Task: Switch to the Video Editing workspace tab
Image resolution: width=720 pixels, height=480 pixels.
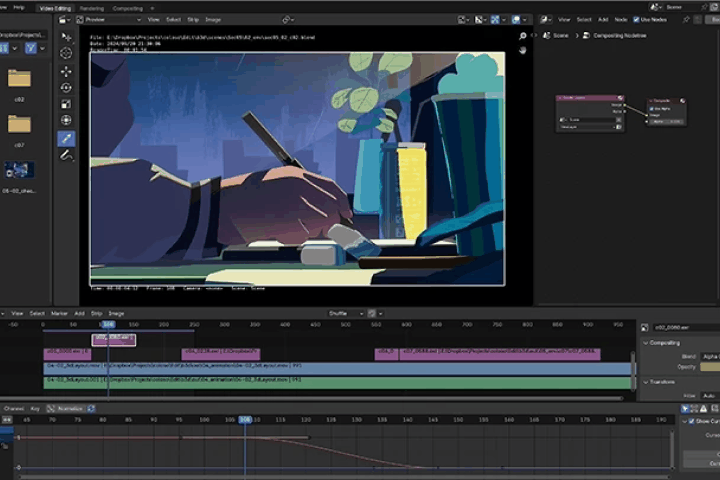Action: [55, 8]
